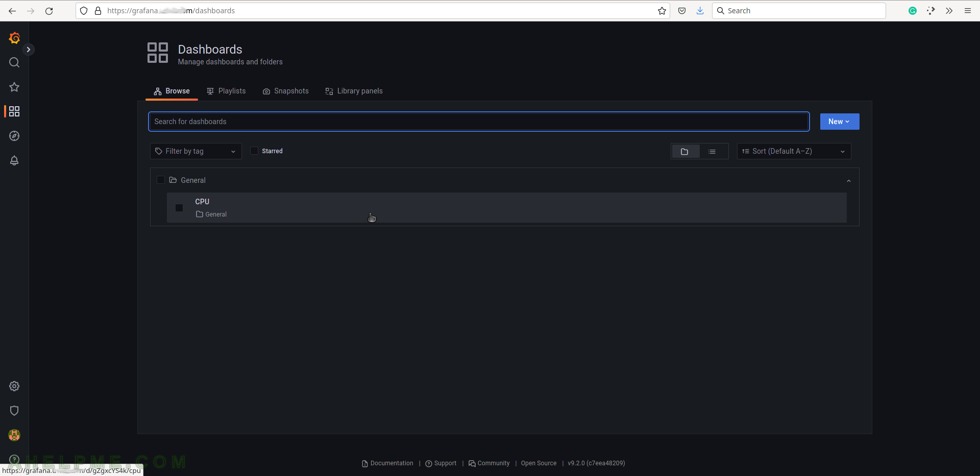
Task: Click the extension icon beside Grammarly
Action: pos(931,11)
